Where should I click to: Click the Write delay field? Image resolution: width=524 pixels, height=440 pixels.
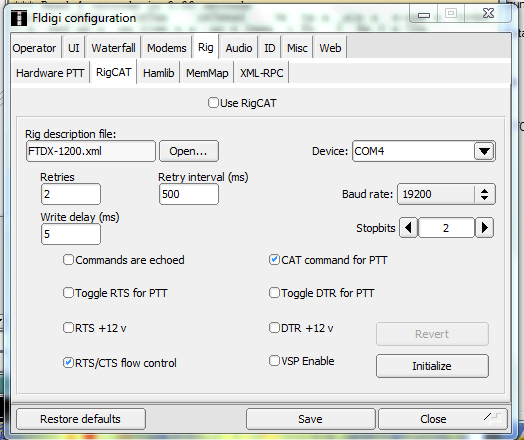coord(71,234)
